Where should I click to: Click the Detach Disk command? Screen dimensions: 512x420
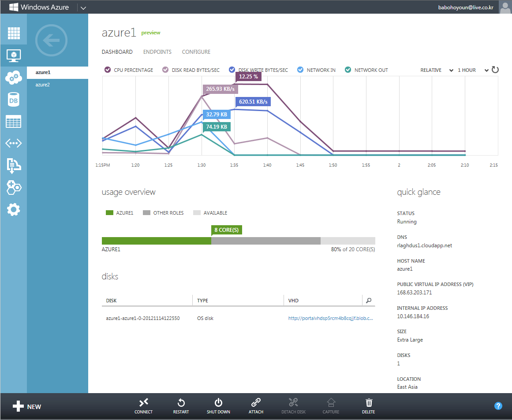point(293,406)
